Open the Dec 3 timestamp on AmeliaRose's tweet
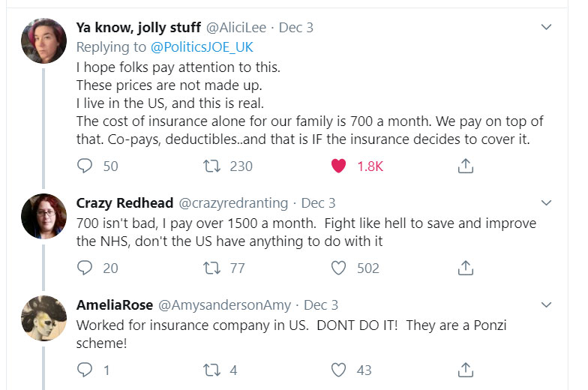The height and width of the screenshot is (390, 588). (321, 305)
